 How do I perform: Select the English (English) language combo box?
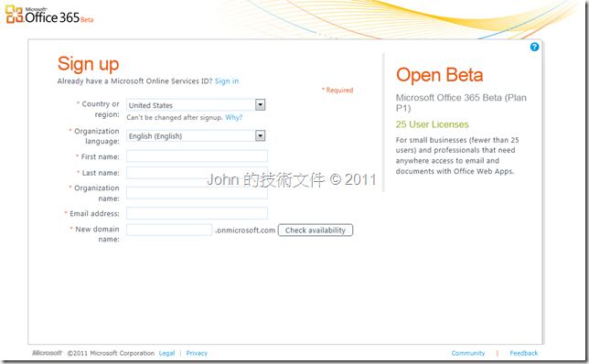pos(196,135)
